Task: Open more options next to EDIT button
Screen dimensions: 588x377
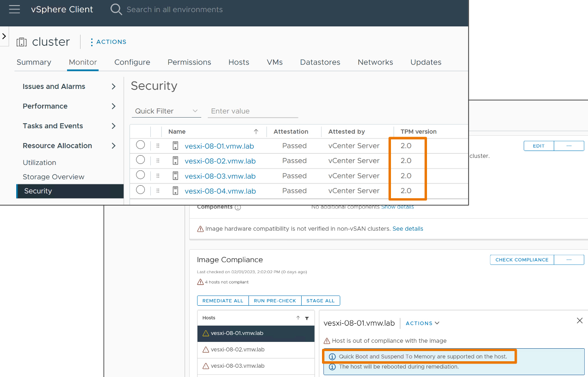Action: (x=569, y=146)
